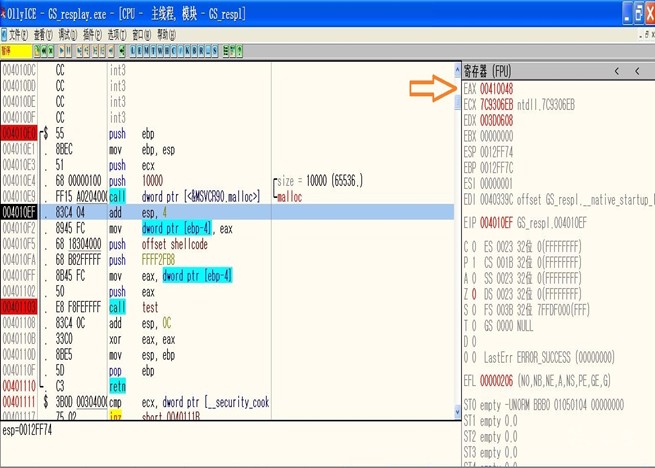This screenshot has width=655, height=468.
Task: Click the Execute till return icon
Action: point(111,51)
